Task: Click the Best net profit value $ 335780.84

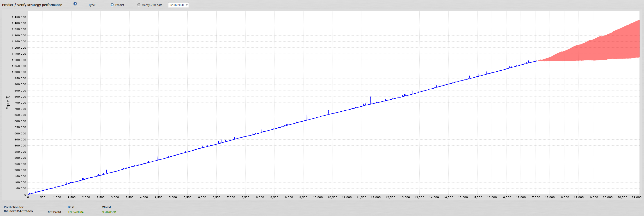Action: [76, 212]
